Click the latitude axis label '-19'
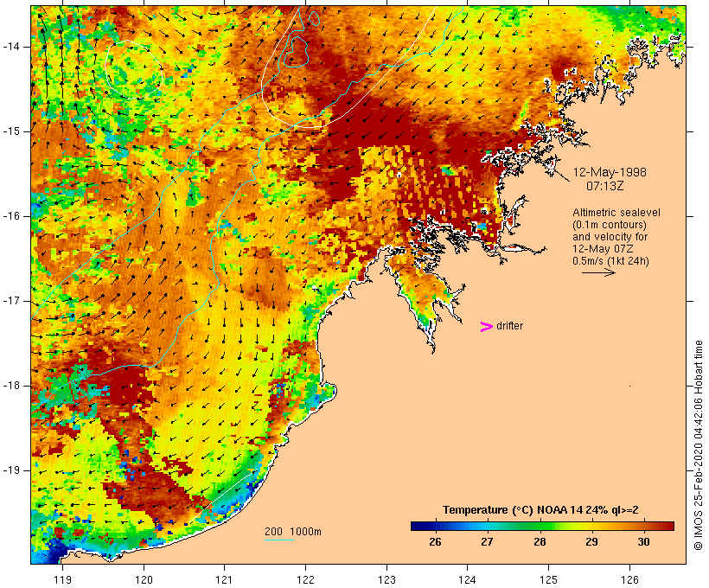This screenshot has height=588, width=709. click(x=10, y=470)
